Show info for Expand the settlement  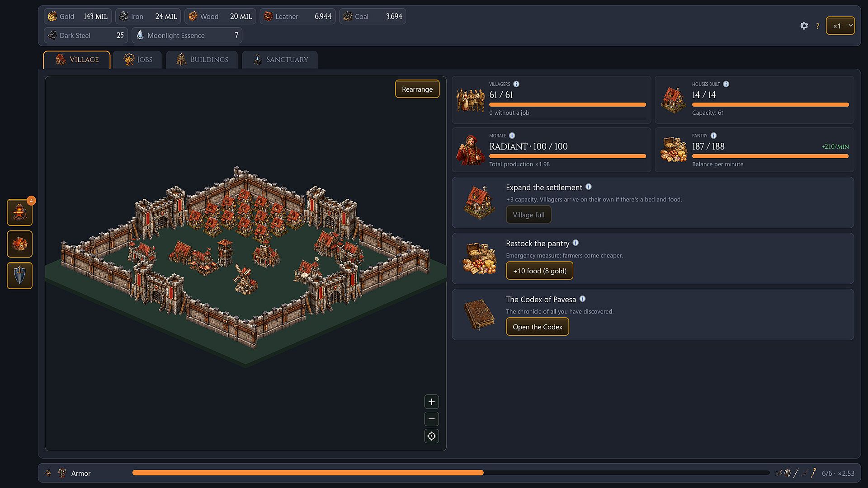[589, 187]
